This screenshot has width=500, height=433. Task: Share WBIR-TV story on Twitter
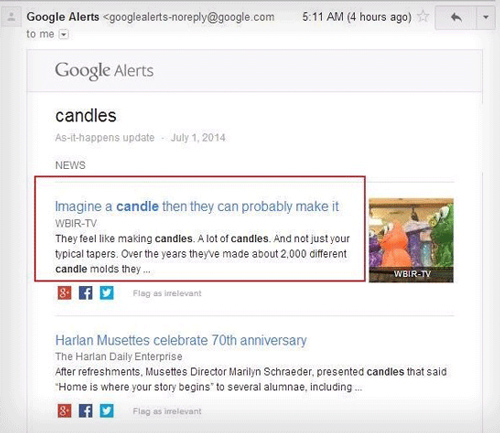click(107, 293)
